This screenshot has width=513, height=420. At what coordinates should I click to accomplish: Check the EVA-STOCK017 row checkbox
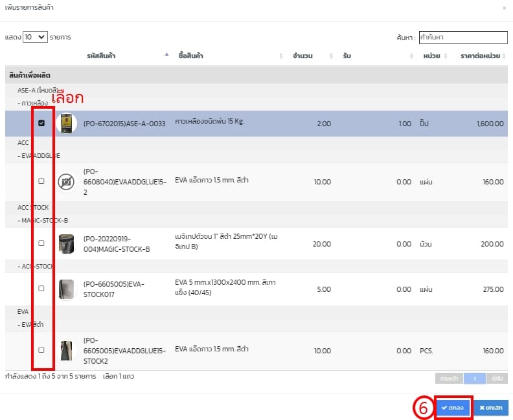[41, 289]
